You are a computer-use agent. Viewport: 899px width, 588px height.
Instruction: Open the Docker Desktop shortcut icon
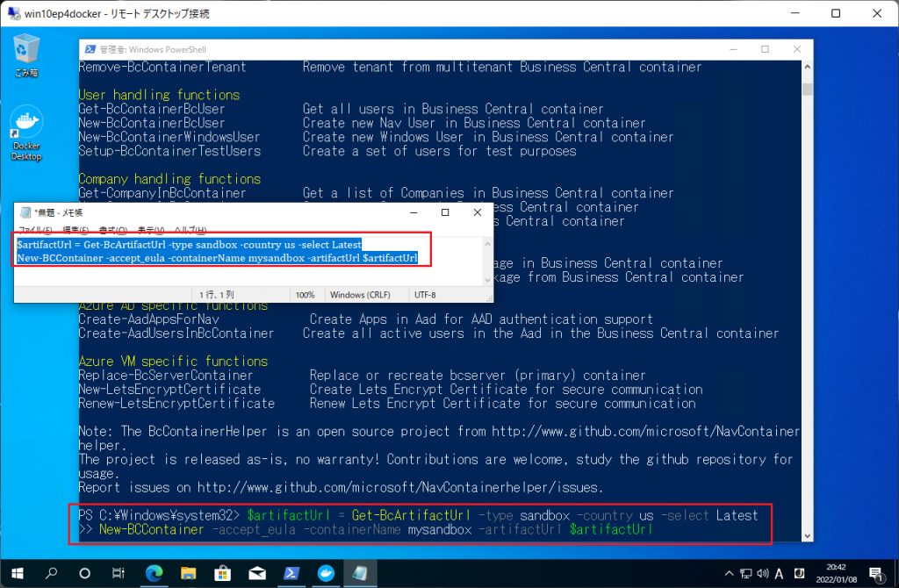[x=26, y=133]
